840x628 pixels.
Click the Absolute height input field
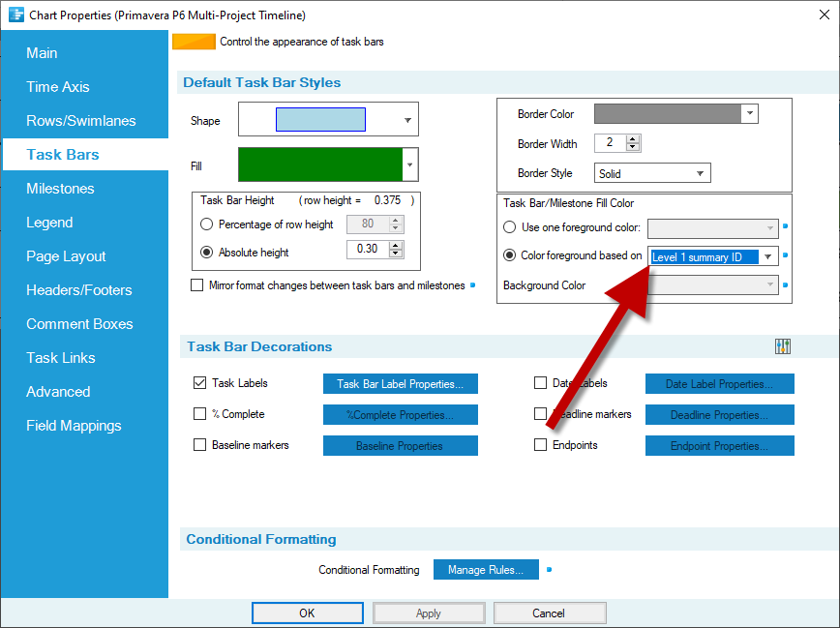[x=368, y=249]
